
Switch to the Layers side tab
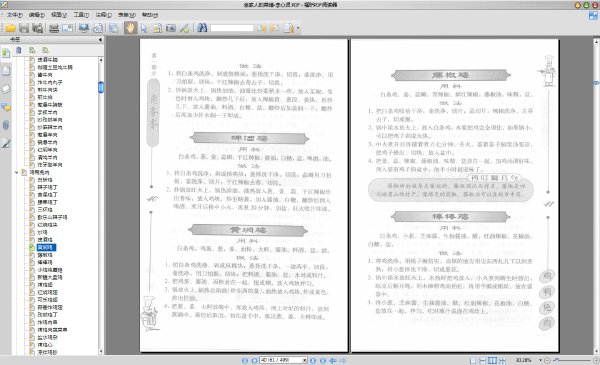[6, 89]
